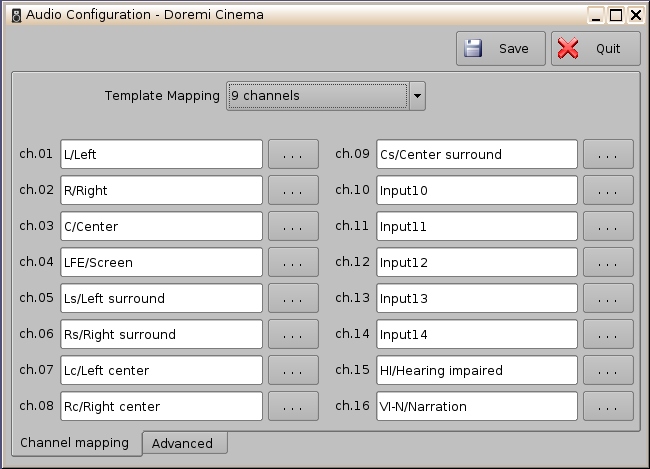Viewport: 650px width, 469px height.
Task: Focus the ch.03 C/Center input field
Action: tap(161, 227)
